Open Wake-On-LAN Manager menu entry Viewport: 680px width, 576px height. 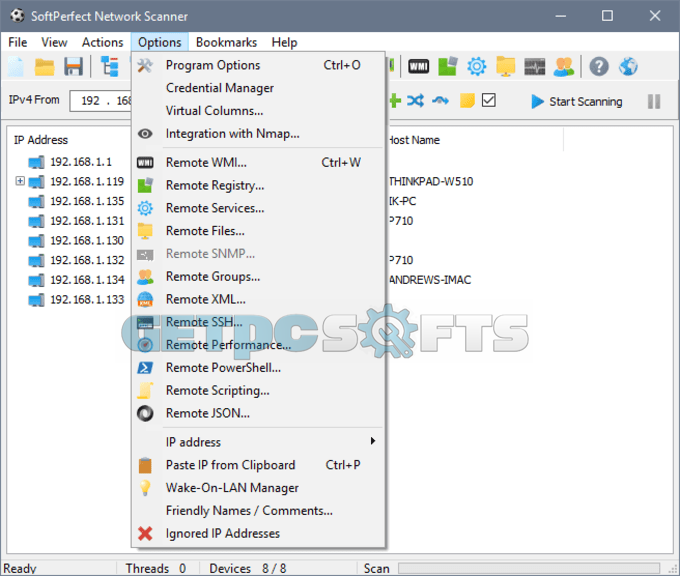[258, 488]
